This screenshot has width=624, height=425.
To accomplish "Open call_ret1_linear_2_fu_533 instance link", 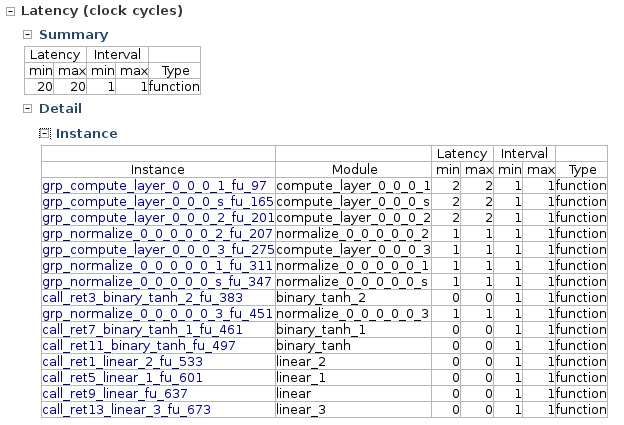I will (123, 361).
